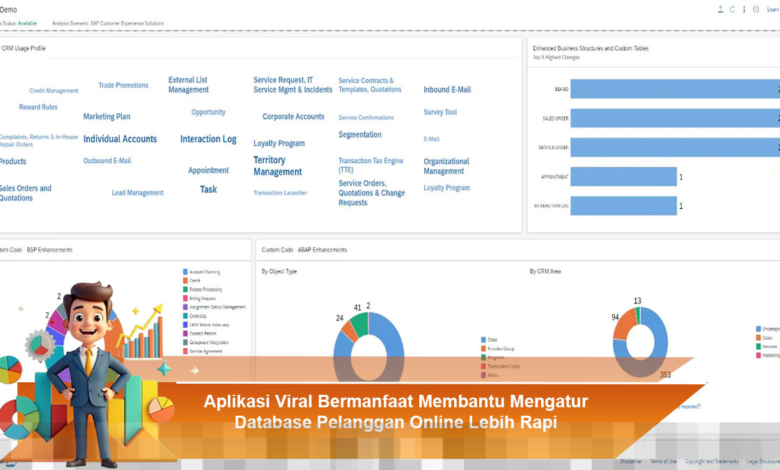Select Interaction Log tag
Viewport: 780px width, 470px height.
[x=208, y=139]
